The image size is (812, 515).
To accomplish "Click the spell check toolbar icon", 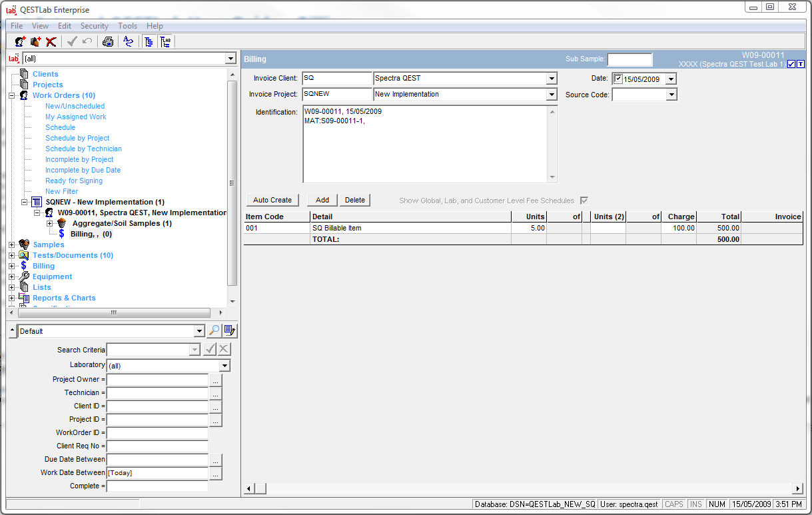I will click(129, 42).
